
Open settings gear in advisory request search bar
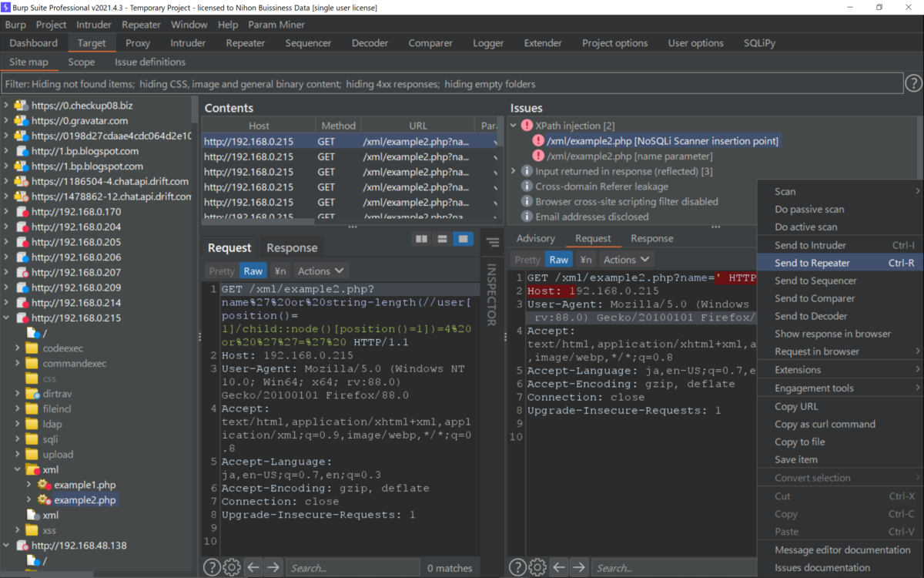537,568
